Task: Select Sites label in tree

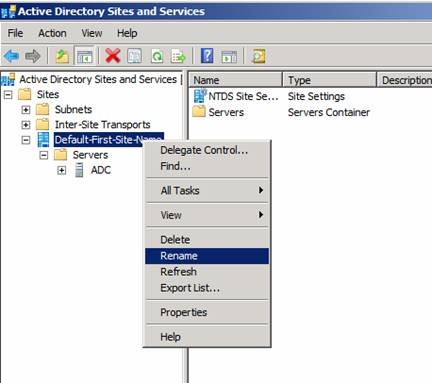Action: [x=48, y=94]
